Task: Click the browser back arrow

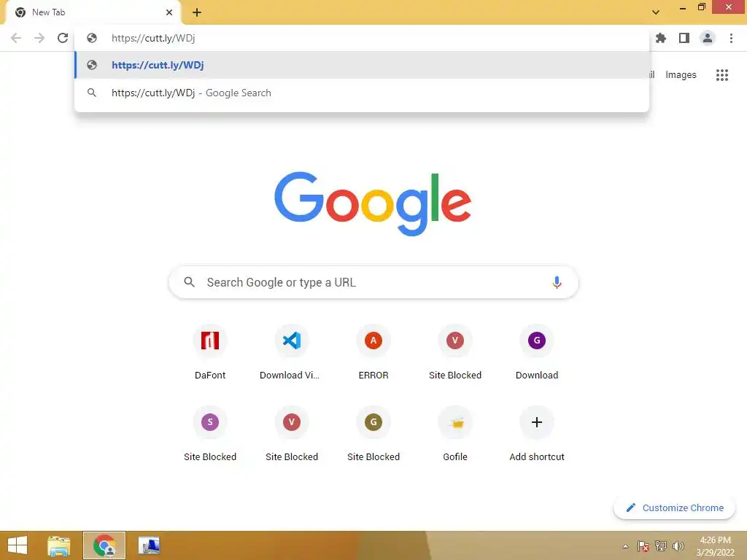Action: point(16,38)
